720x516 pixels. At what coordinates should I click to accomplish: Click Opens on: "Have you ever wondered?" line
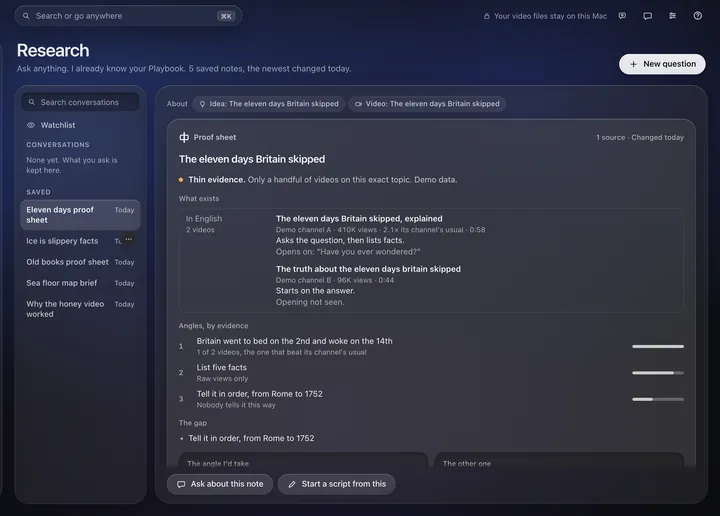tap(348, 252)
